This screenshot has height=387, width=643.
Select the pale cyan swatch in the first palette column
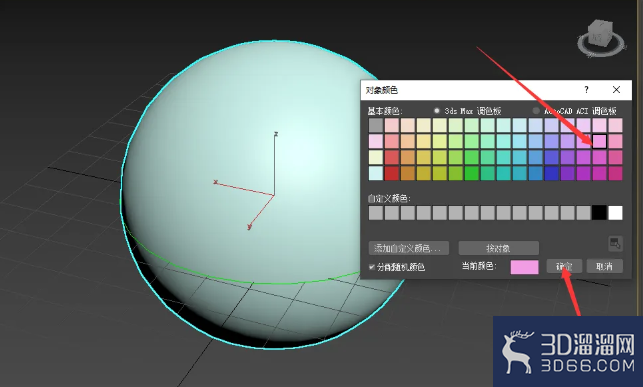pos(376,173)
